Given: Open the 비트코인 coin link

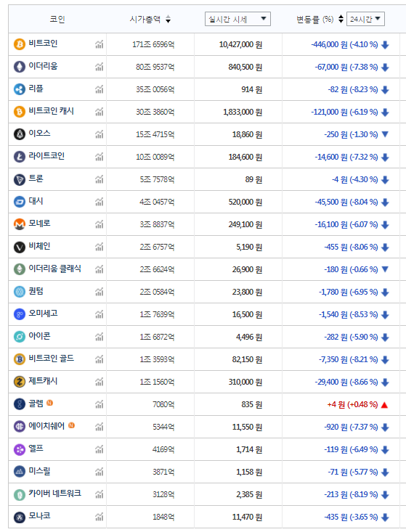Looking at the screenshot, I should pyautogui.click(x=43, y=44).
